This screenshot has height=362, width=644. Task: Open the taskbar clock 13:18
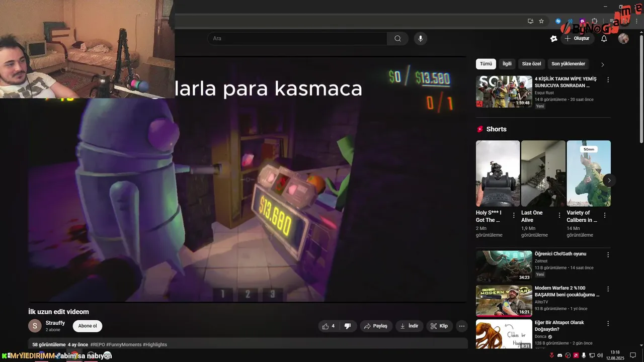pyautogui.click(x=615, y=355)
